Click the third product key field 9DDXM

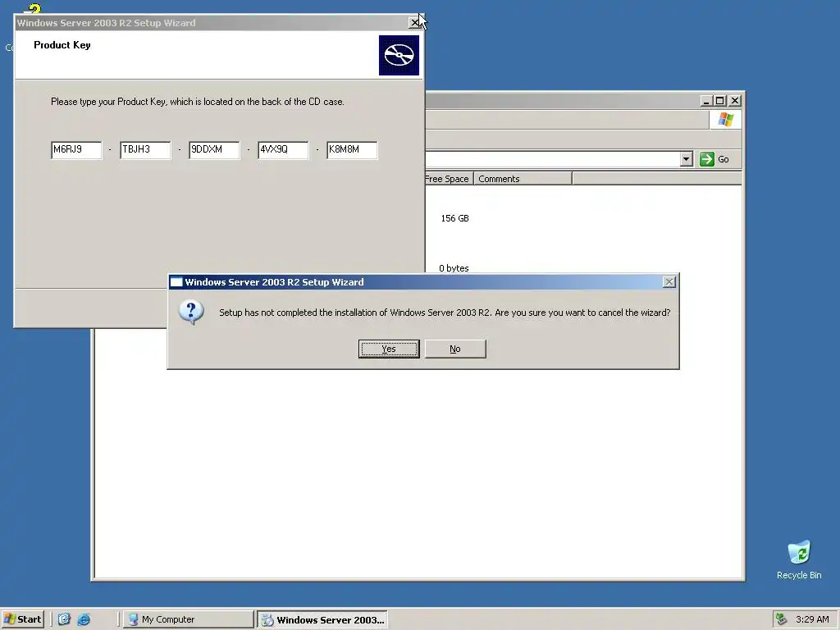pos(214,150)
